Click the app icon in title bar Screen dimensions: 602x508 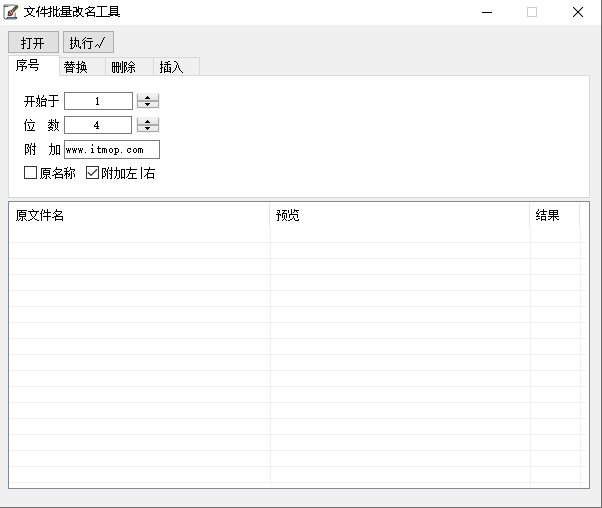point(11,12)
